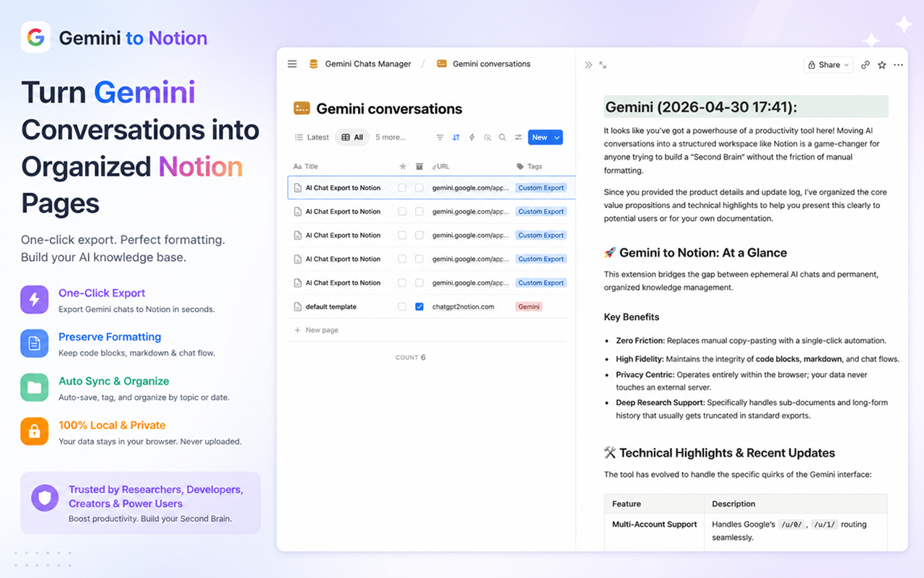The height and width of the screenshot is (578, 924).
Task: Switch to the Latest view tab
Action: click(312, 137)
